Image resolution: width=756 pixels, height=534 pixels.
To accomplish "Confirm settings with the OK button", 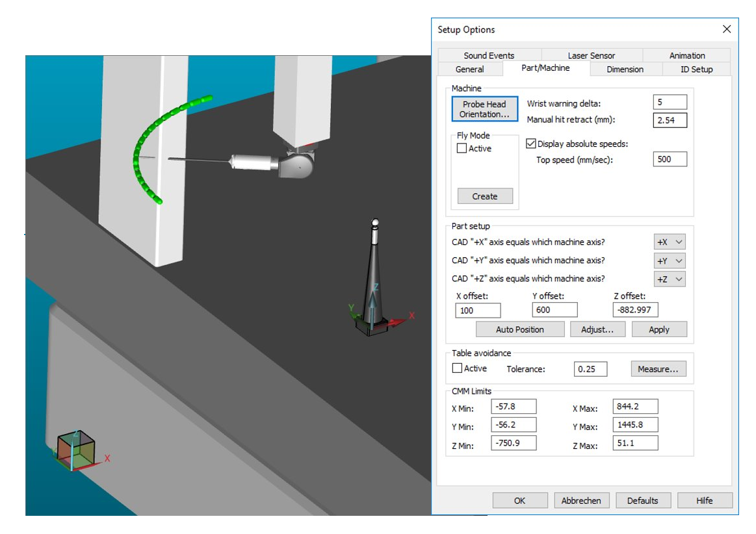I will pos(519,500).
